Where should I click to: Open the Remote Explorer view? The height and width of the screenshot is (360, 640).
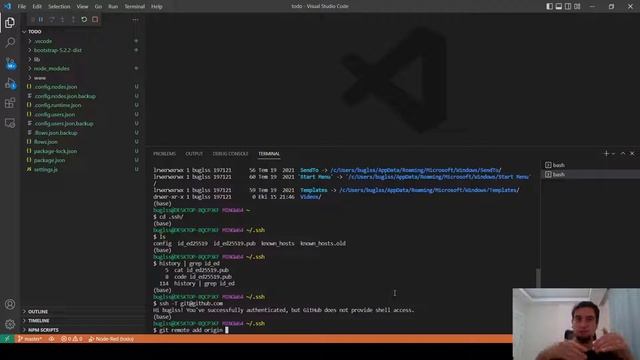[10, 123]
